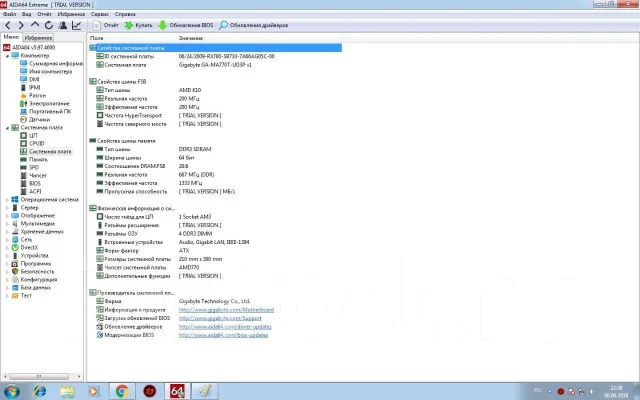640x400 pixels.
Task: Open the ЦП processor icon item
Action: pyautogui.click(x=23, y=136)
